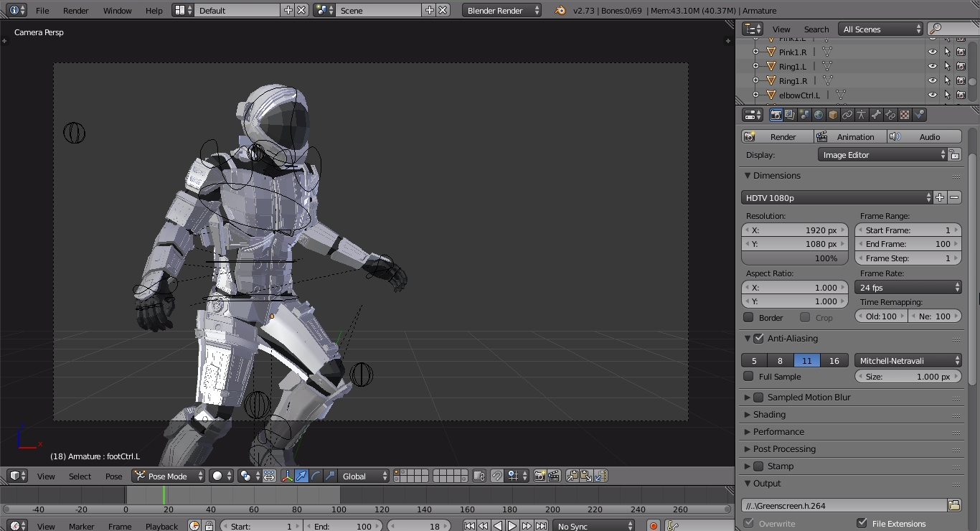The image size is (980, 531).
Task: Open the All Scenes outliner dropdown
Action: coord(882,29)
